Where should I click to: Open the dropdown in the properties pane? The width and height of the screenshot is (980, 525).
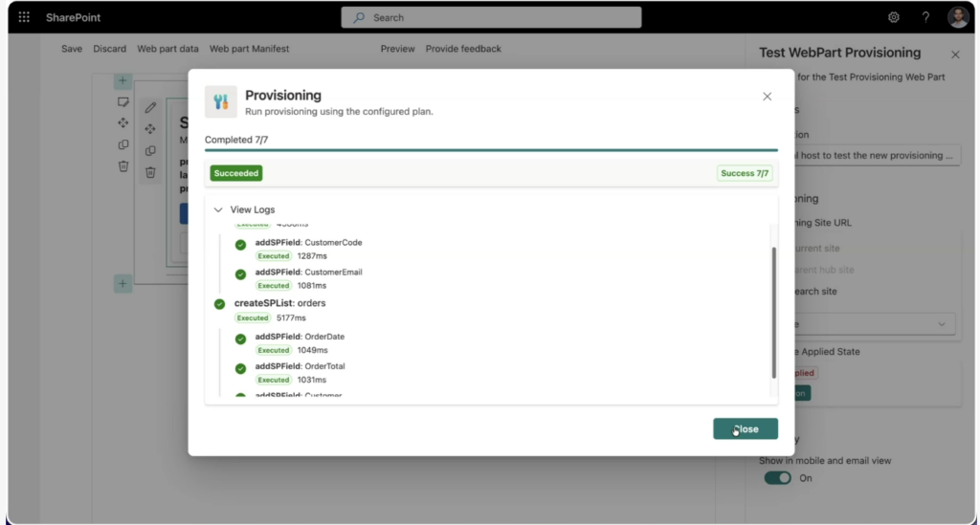875,324
